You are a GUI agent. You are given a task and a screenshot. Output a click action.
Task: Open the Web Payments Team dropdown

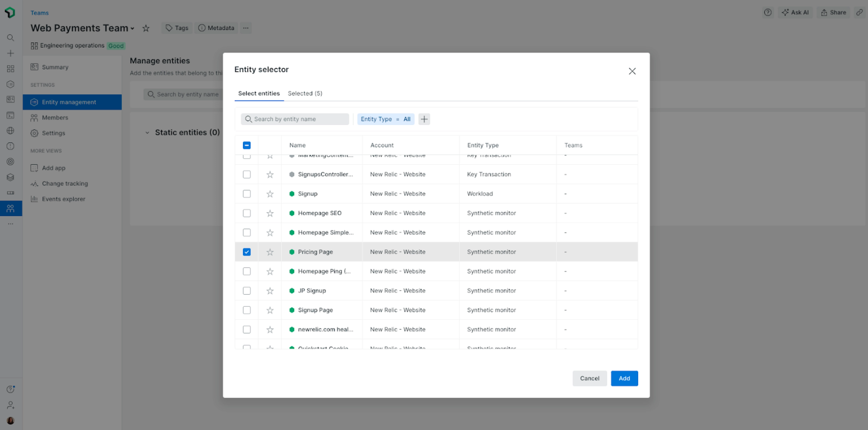pyautogui.click(x=133, y=28)
